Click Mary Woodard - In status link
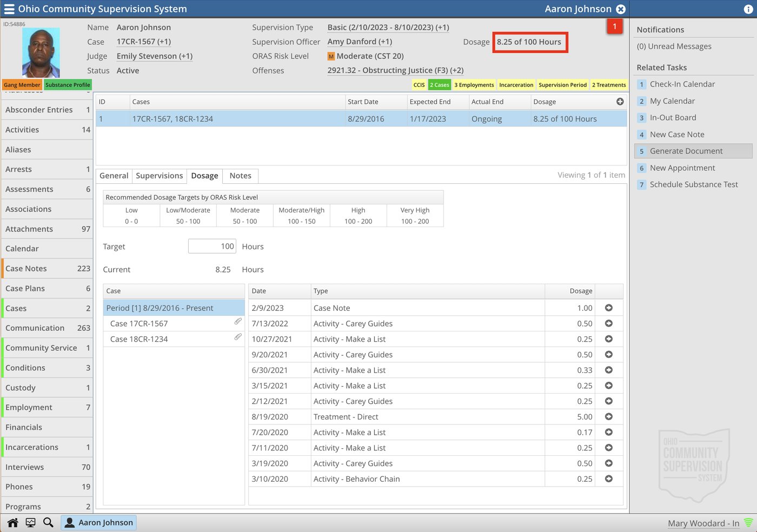Image resolution: width=757 pixels, height=532 pixels. [x=703, y=523]
